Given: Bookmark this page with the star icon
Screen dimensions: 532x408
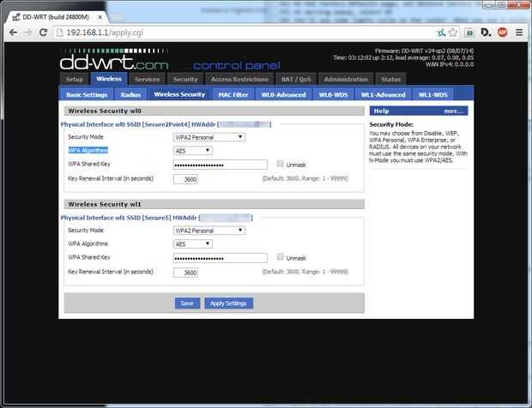Looking at the screenshot, I should pos(453,33).
